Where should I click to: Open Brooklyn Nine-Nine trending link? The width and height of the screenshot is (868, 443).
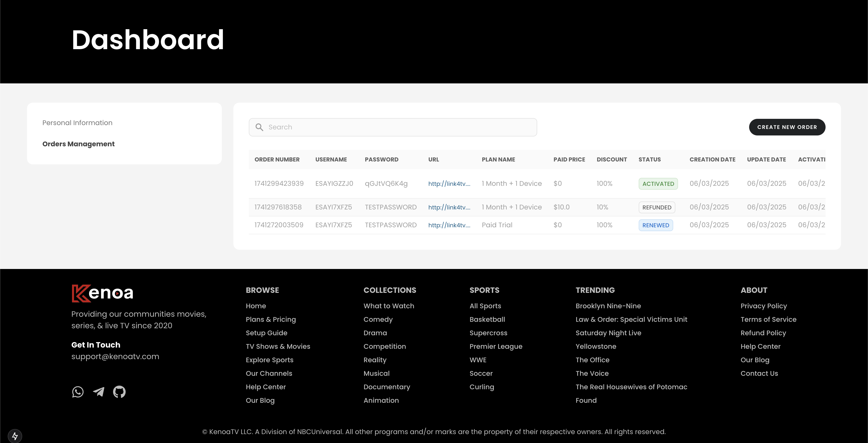(608, 306)
